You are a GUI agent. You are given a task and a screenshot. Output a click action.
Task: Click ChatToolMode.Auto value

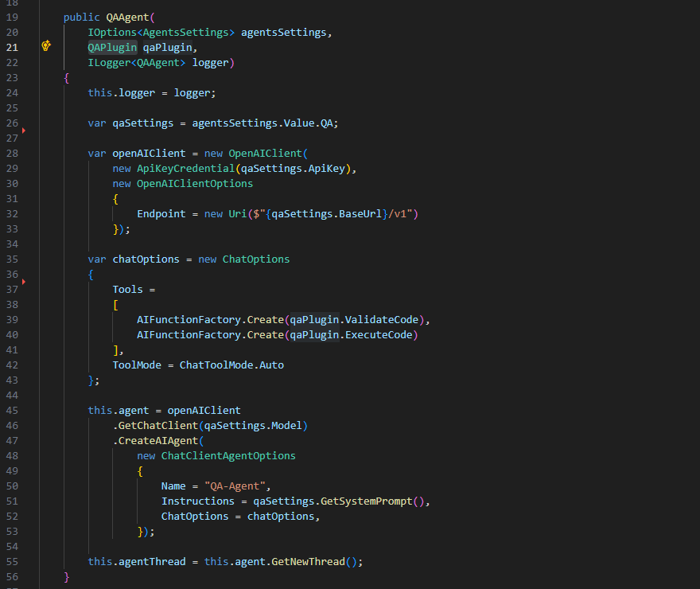click(x=231, y=365)
